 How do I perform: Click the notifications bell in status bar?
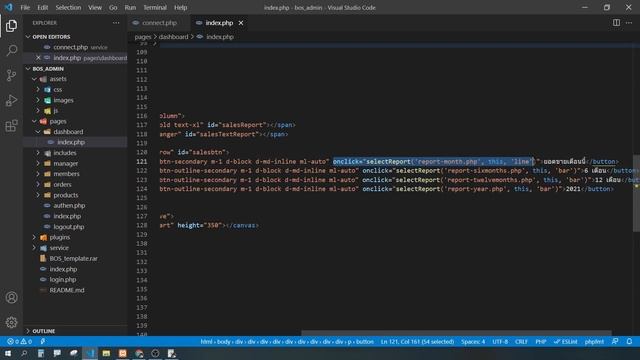point(629,341)
